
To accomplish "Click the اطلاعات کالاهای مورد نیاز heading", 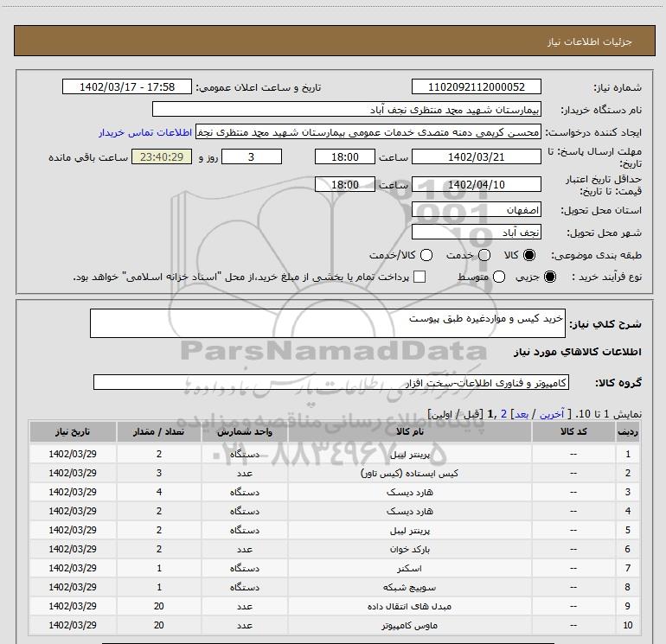I will pyautogui.click(x=577, y=352).
